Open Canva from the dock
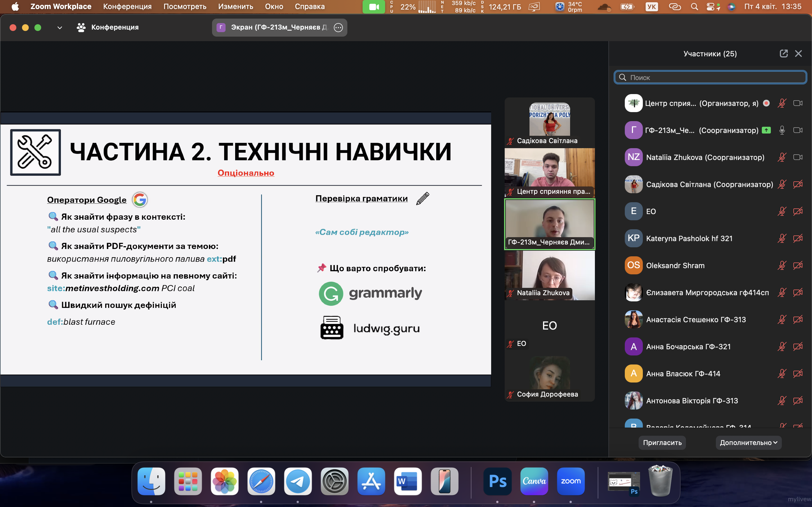 534,481
